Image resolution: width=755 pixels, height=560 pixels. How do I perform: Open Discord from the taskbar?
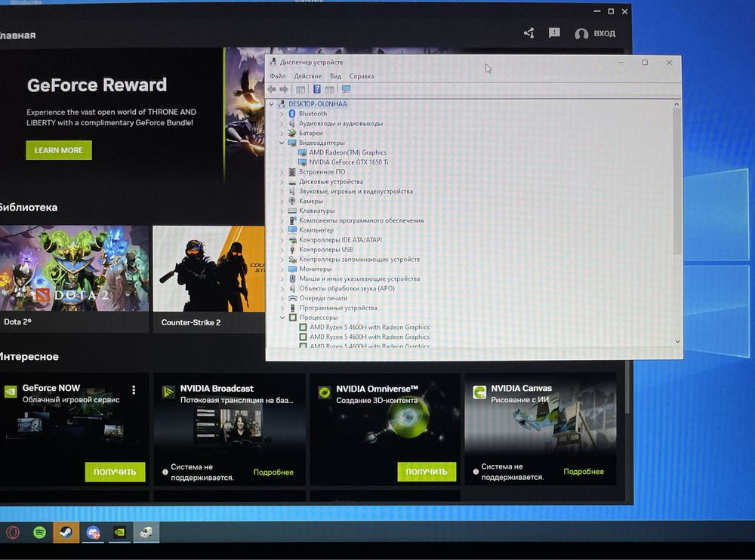pos(93,533)
